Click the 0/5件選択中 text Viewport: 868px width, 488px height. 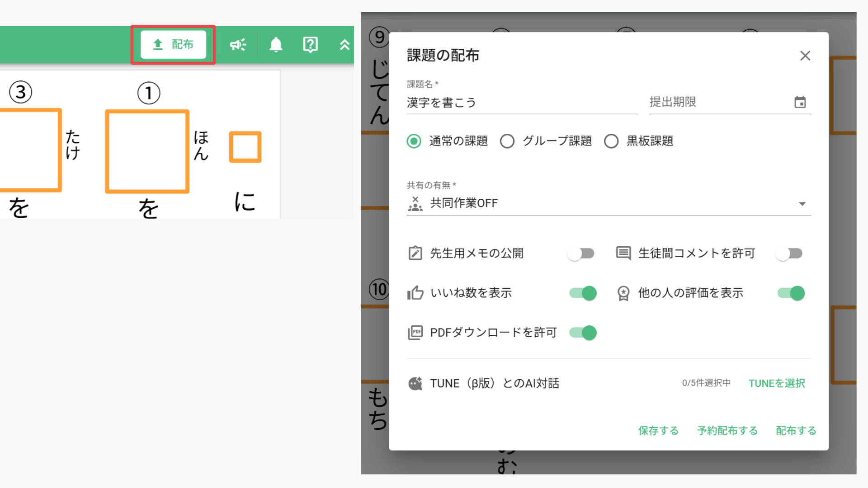(x=706, y=383)
